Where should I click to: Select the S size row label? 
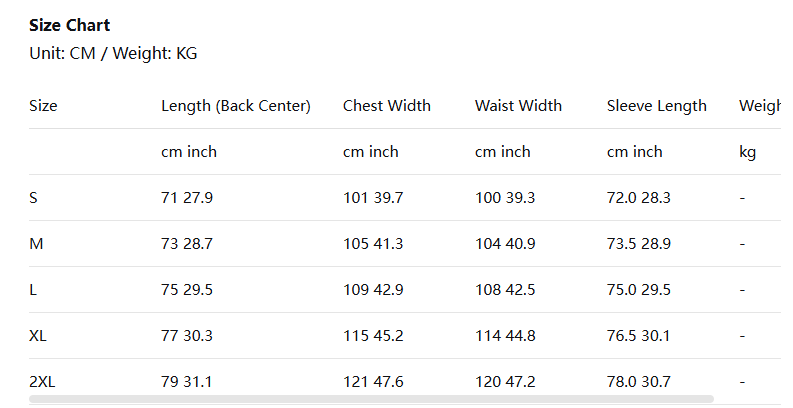(x=34, y=198)
